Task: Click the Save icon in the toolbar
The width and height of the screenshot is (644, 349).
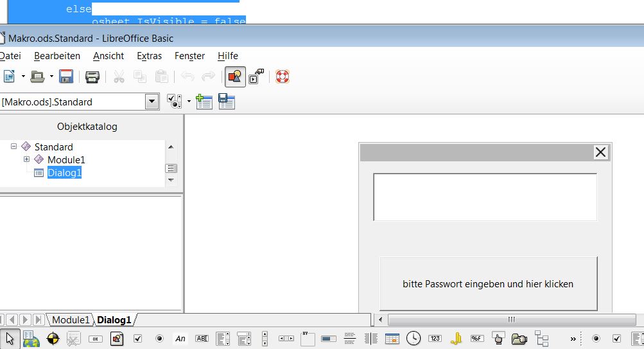Action: [x=65, y=77]
